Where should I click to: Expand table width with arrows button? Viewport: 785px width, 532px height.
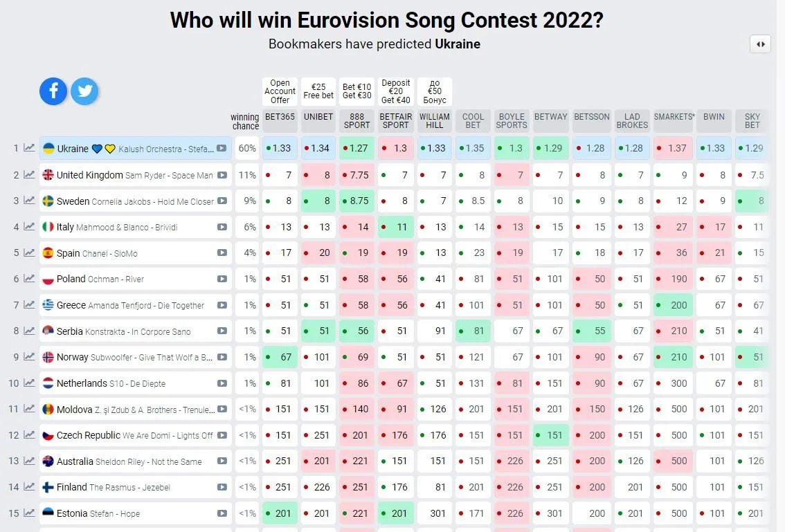pyautogui.click(x=760, y=44)
